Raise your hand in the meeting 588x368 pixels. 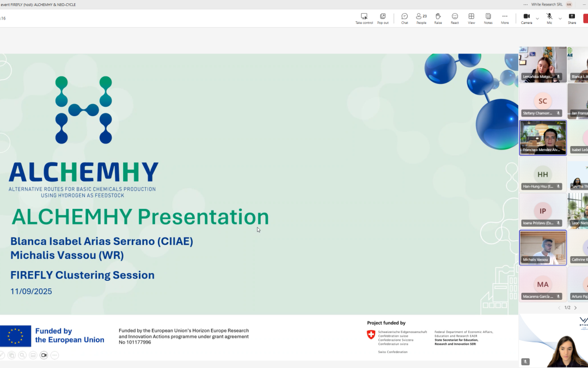[x=438, y=19]
